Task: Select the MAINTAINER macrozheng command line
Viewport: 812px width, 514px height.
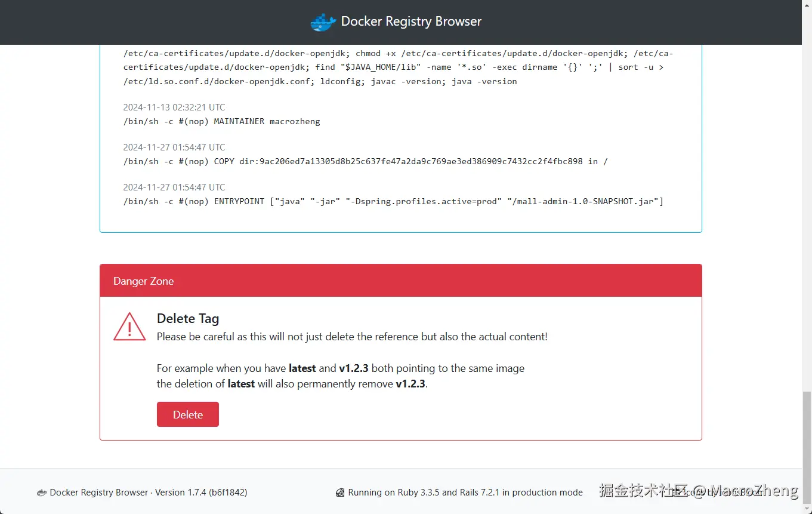Action: tap(222, 121)
